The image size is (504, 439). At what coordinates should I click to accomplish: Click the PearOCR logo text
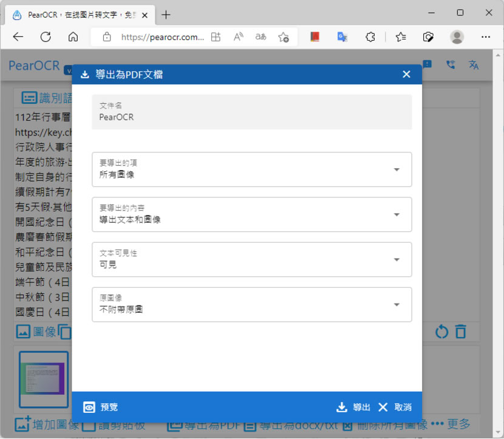(34, 66)
